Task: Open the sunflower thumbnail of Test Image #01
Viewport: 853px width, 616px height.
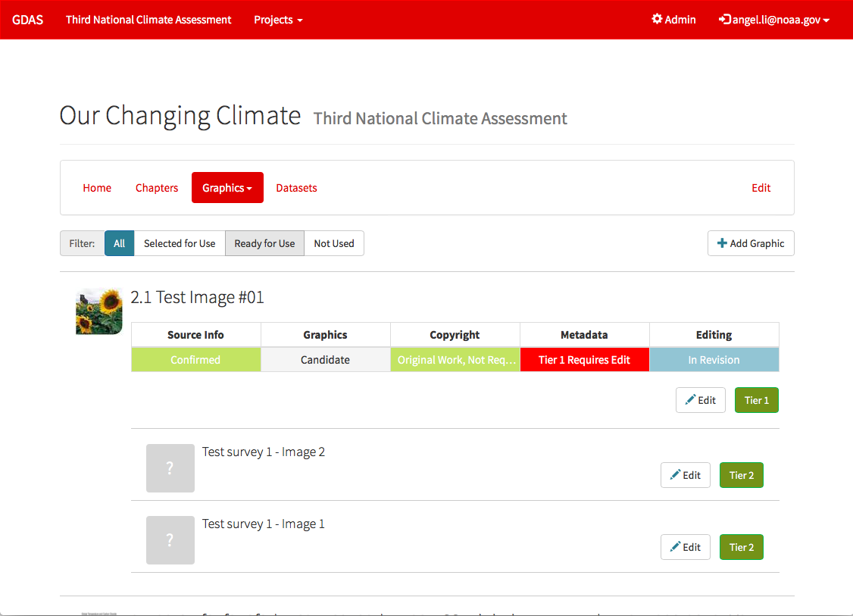Action: 99,311
